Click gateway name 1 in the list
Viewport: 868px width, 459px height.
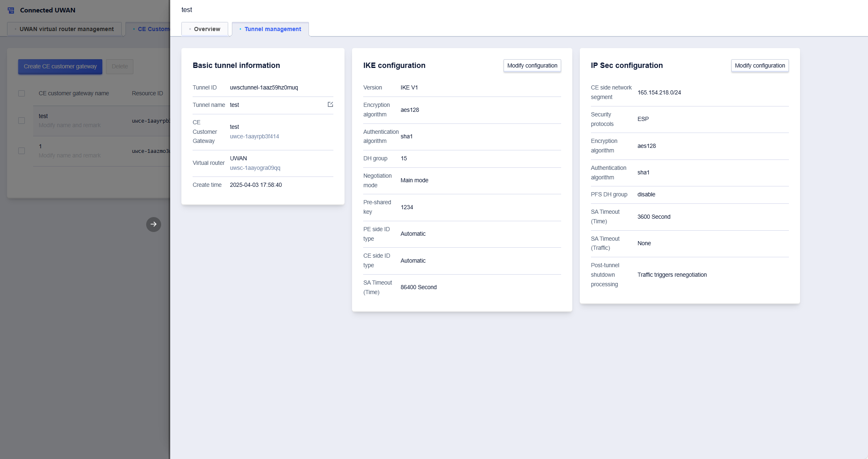pos(40,146)
